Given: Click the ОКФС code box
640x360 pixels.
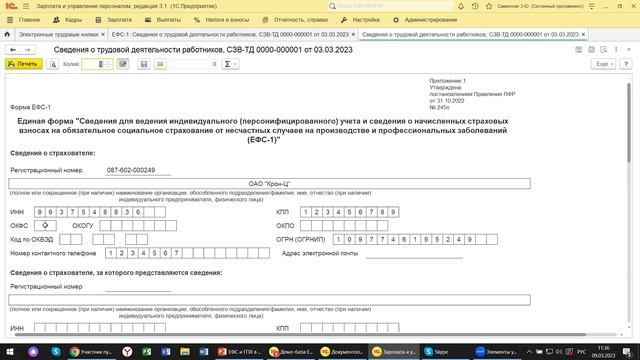Looking at the screenshot, I should pos(45,225).
